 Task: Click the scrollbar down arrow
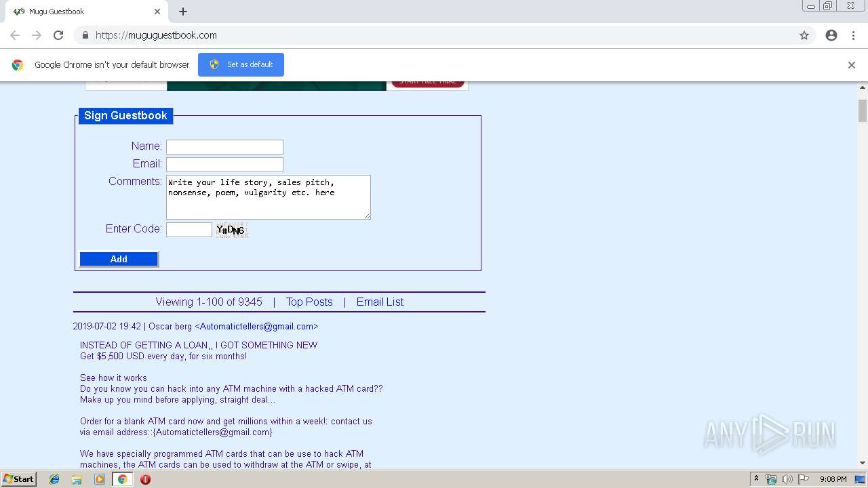point(863,463)
